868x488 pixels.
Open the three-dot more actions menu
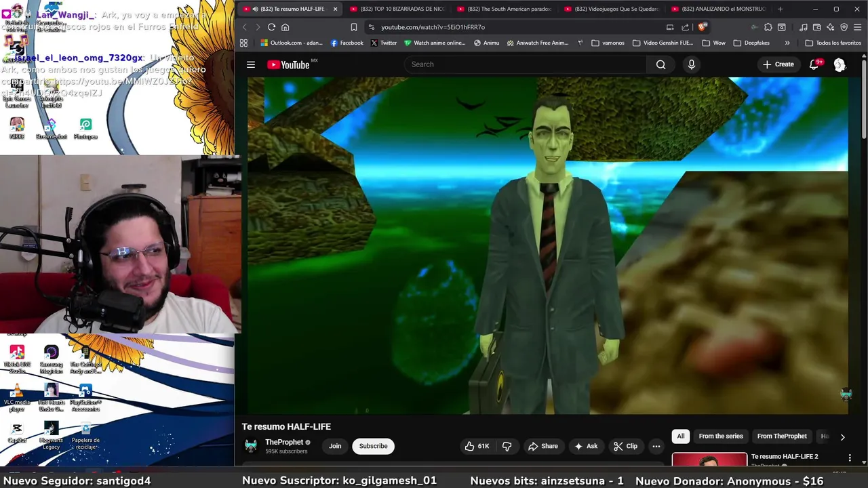click(656, 446)
